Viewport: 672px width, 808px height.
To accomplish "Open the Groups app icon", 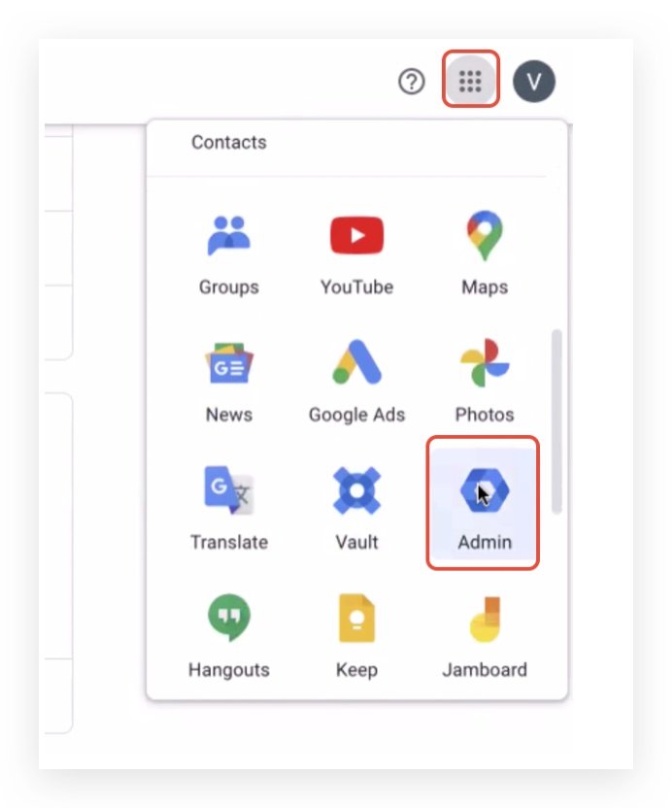I will tap(229, 235).
